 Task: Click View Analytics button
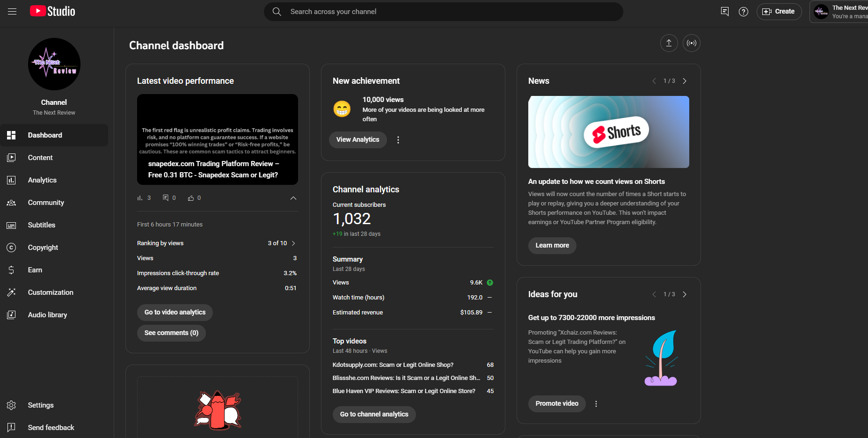pyautogui.click(x=358, y=140)
